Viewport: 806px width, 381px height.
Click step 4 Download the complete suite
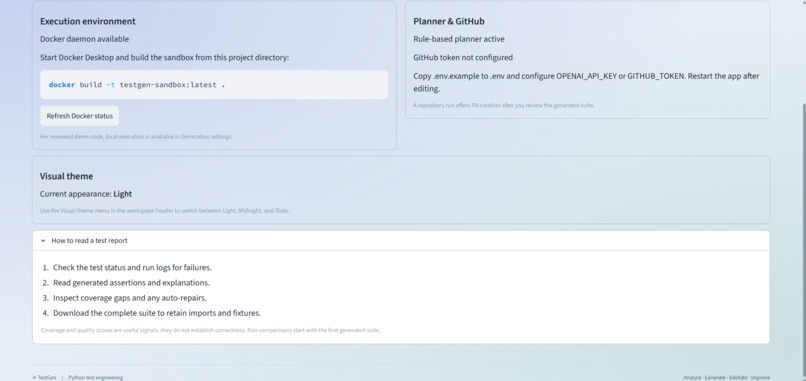[157, 313]
